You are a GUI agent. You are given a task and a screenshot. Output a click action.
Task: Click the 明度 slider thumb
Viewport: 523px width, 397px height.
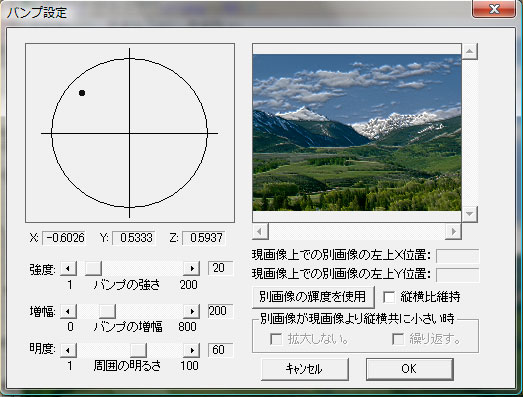(x=138, y=350)
